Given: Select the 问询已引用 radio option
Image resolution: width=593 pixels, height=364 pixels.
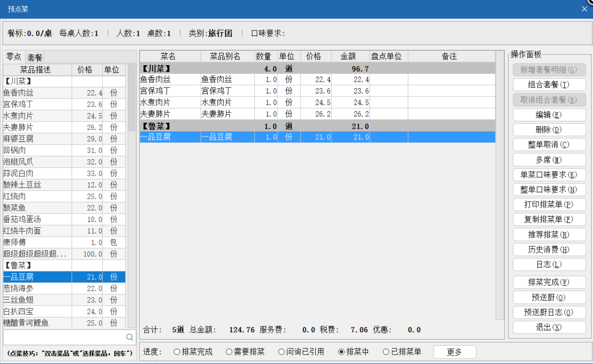Looking at the screenshot, I should click(x=301, y=352).
